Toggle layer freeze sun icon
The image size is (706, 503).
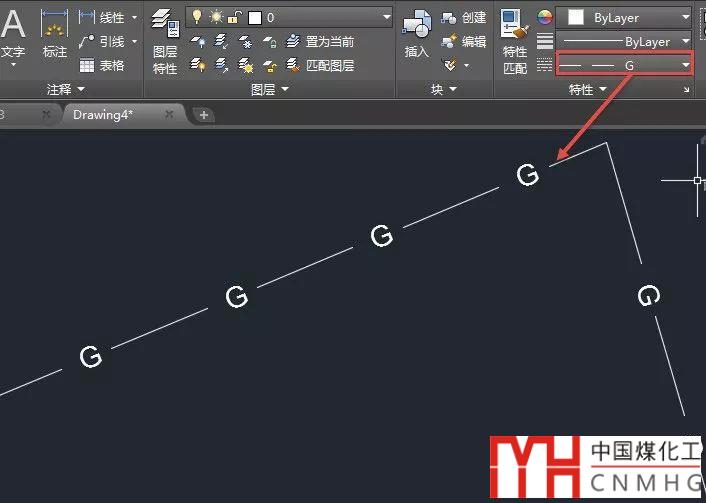[x=215, y=17]
